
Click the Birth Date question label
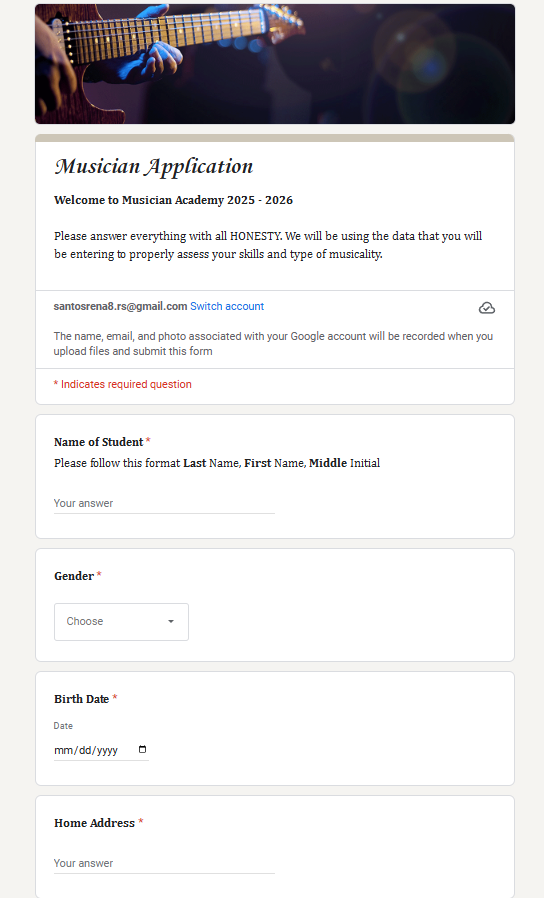click(x=81, y=699)
